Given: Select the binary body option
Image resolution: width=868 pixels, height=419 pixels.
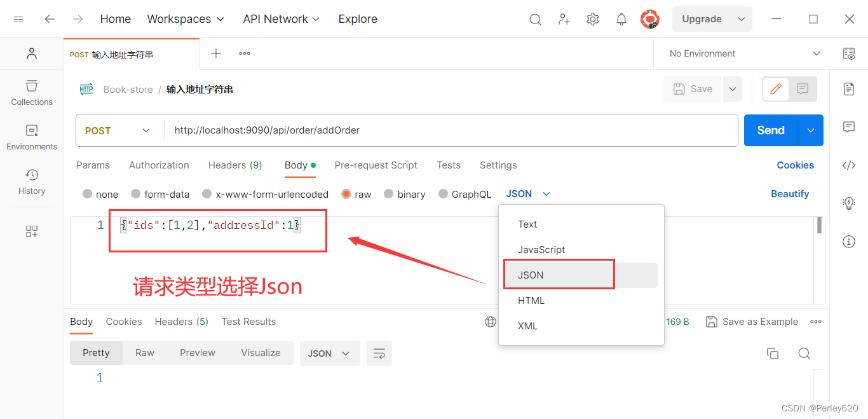Looking at the screenshot, I should point(404,194).
